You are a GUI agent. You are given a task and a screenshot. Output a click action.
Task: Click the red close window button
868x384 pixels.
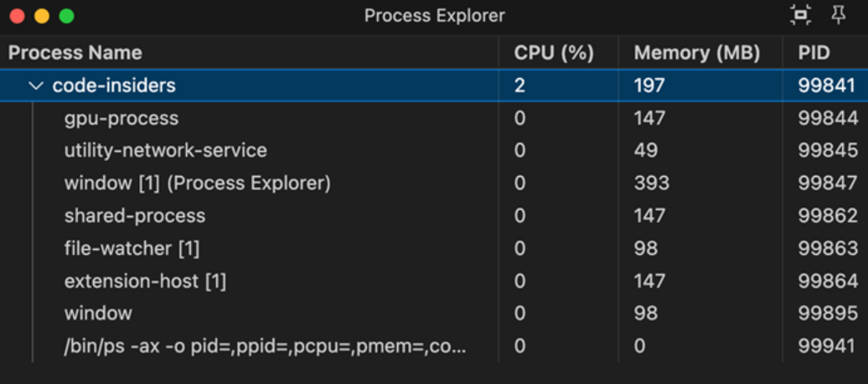coord(17,16)
